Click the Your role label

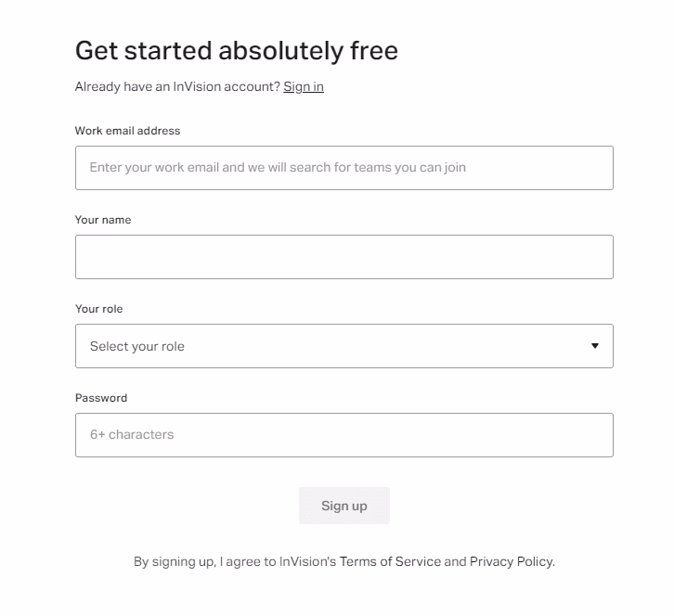coord(98,309)
